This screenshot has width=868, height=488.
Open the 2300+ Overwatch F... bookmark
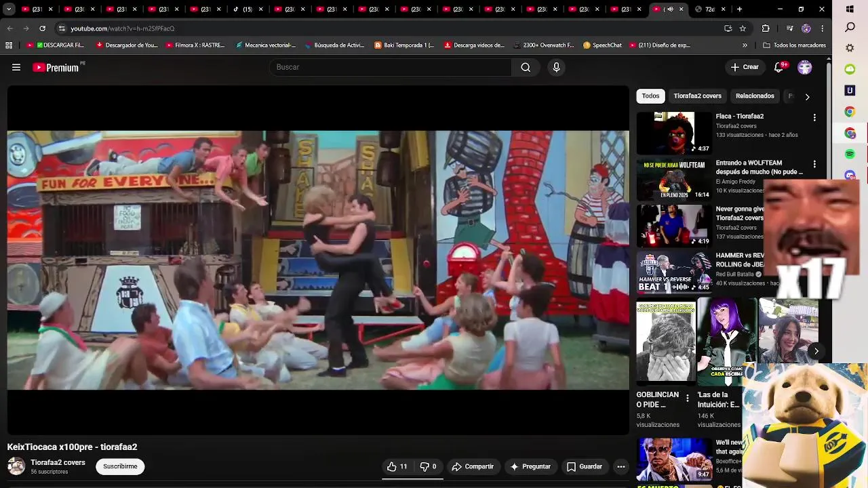click(x=544, y=45)
